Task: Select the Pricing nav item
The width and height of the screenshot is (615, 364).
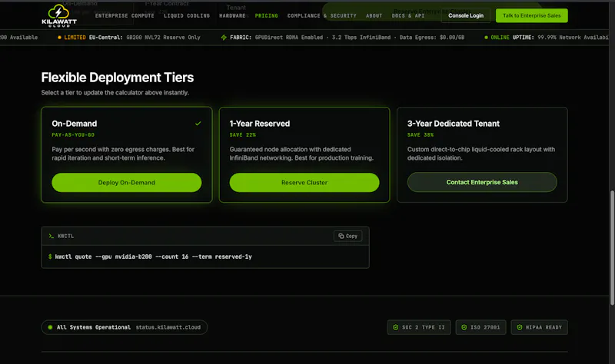Action: tap(266, 15)
